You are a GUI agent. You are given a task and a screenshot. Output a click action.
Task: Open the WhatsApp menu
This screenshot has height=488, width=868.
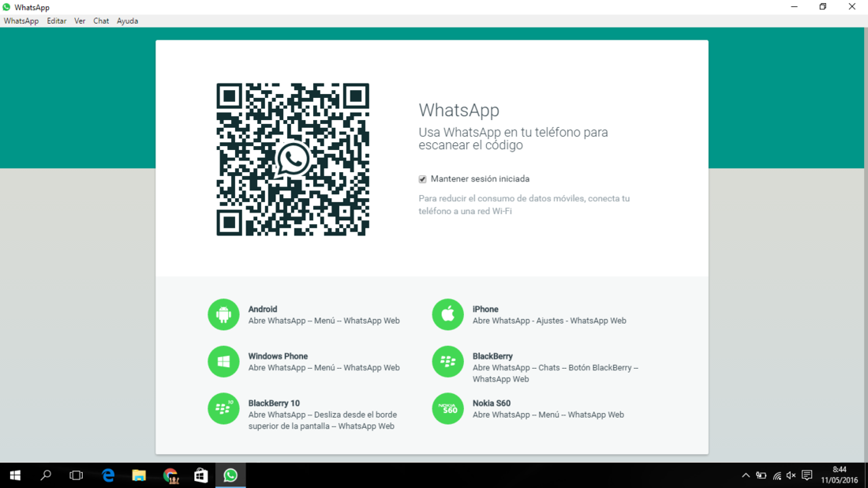(x=21, y=21)
